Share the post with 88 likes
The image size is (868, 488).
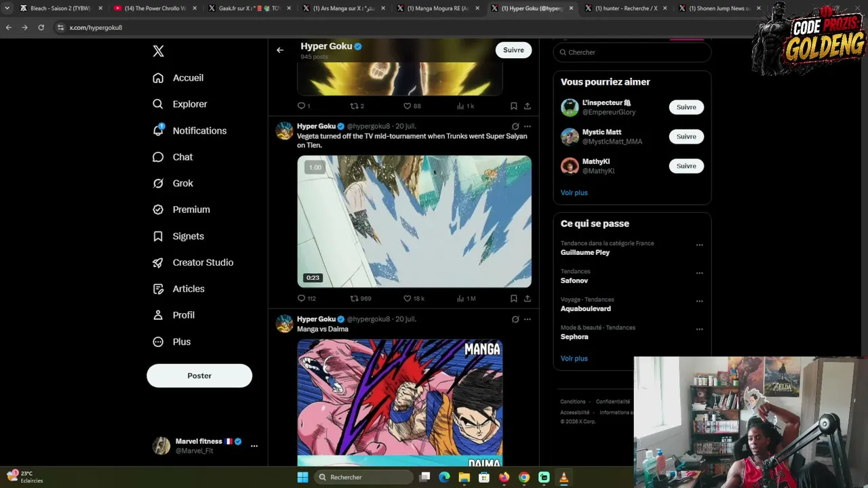(x=527, y=106)
